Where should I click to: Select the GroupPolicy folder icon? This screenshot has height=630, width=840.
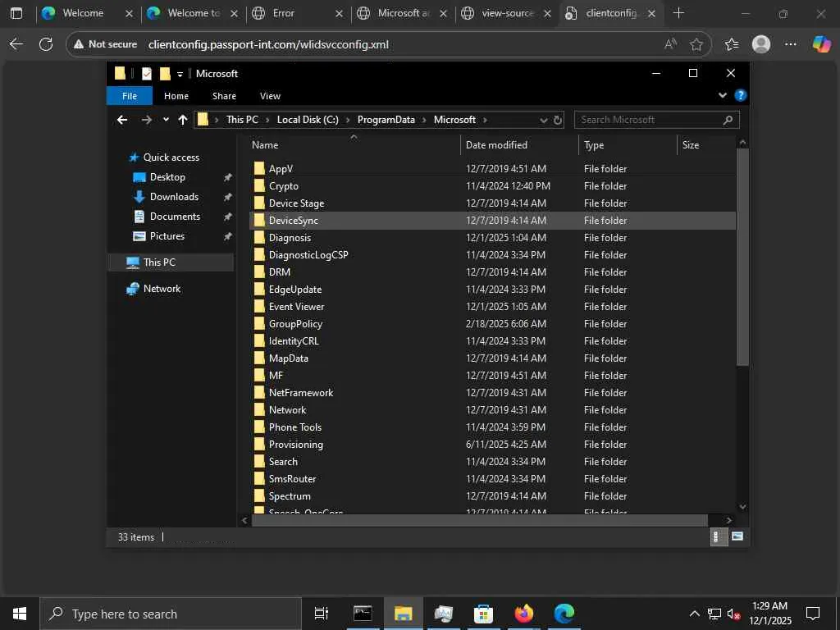[259, 323]
